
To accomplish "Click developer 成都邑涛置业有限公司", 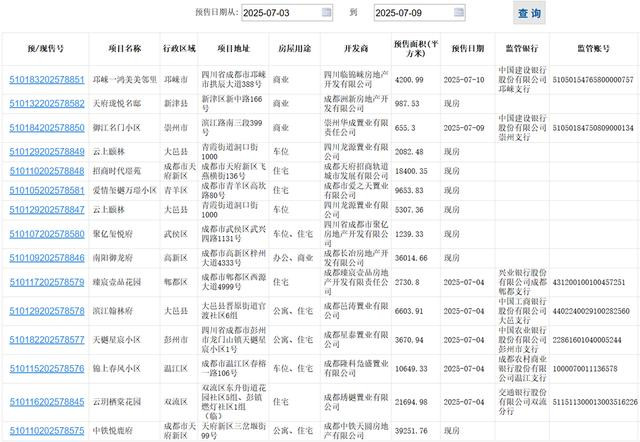I will point(356,311).
